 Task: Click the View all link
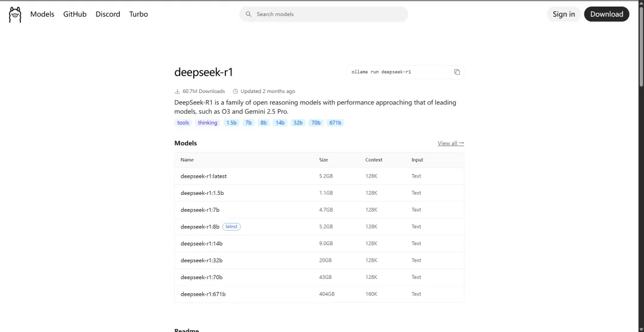coord(451,143)
